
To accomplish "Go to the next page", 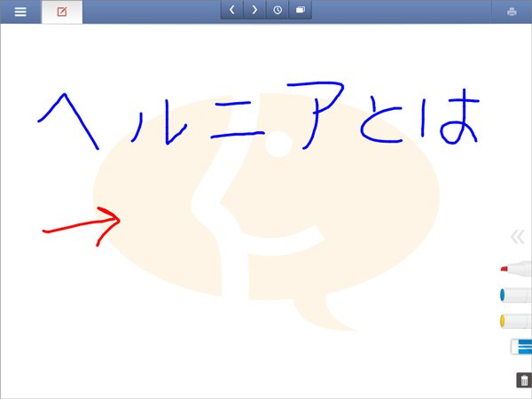I will [254, 10].
